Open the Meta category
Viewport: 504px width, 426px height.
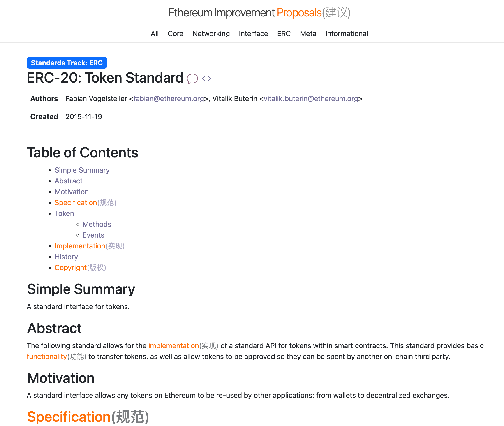(308, 34)
